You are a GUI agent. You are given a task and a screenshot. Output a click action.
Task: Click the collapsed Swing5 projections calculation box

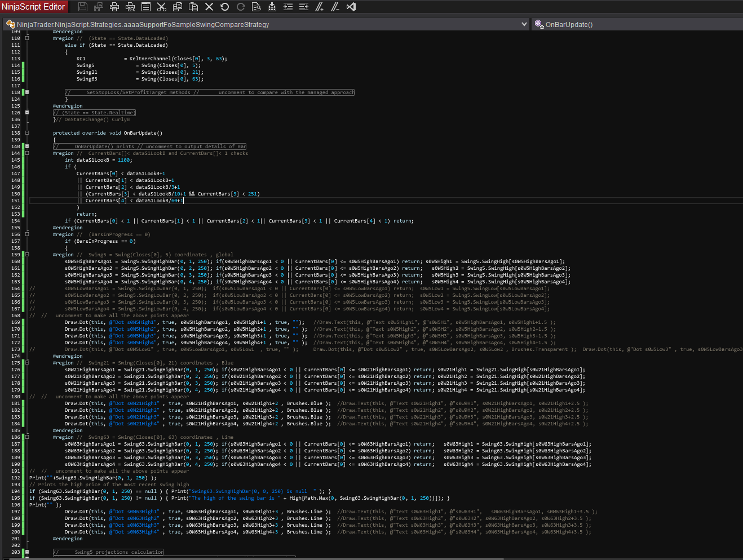pos(108,552)
